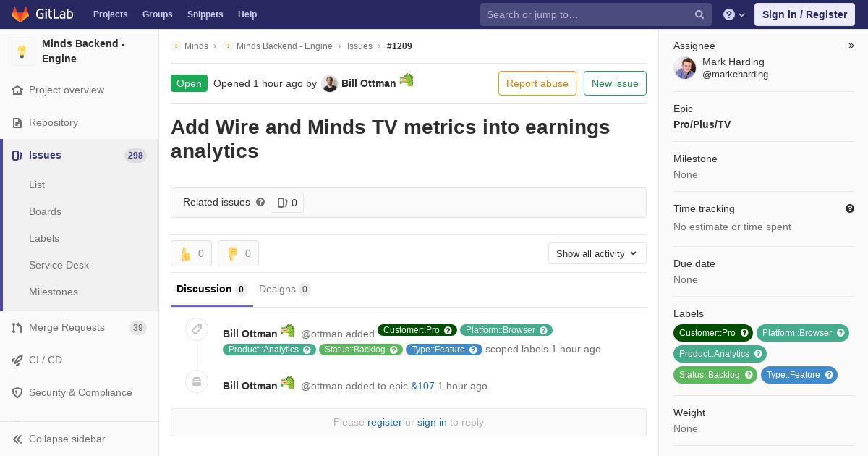This screenshot has width=868, height=456.
Task: Click Type::Feature label in activity feed
Action: (444, 350)
